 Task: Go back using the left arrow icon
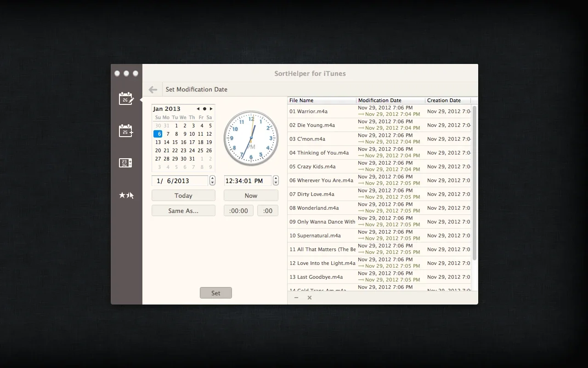pyautogui.click(x=153, y=90)
